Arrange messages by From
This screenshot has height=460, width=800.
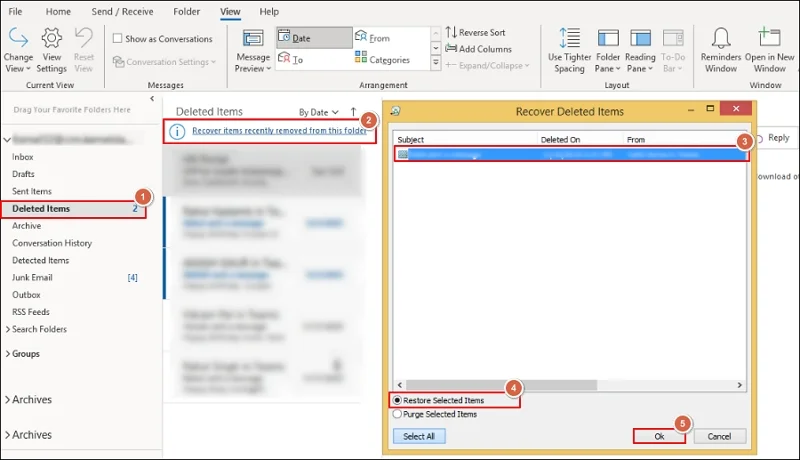[372, 37]
